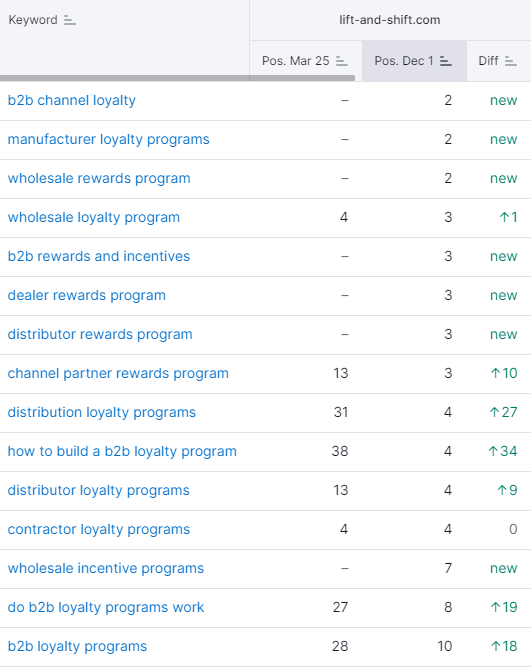531x668 pixels.
Task: Select Dec 1 position 2 for manufacturer loyalty
Action: point(448,139)
